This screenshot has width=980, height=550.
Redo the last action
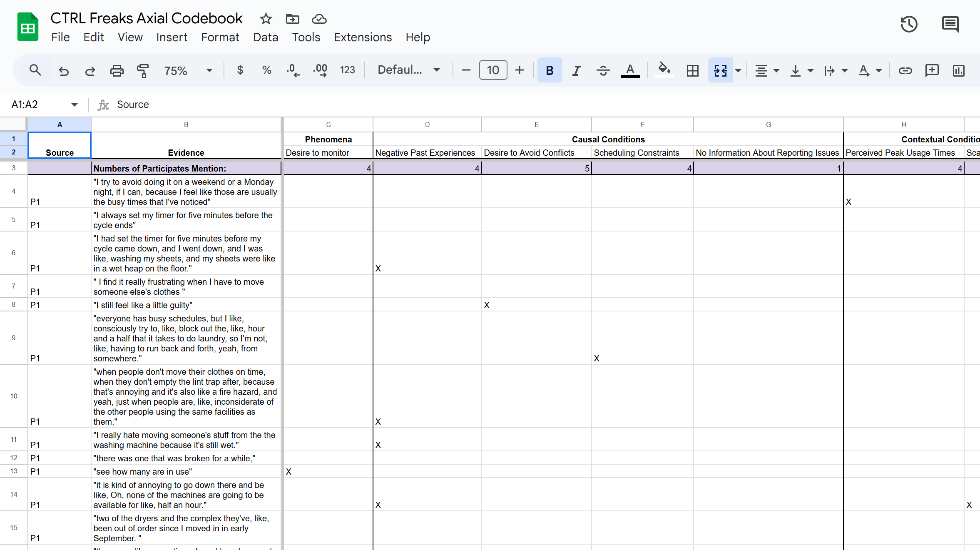tap(90, 70)
